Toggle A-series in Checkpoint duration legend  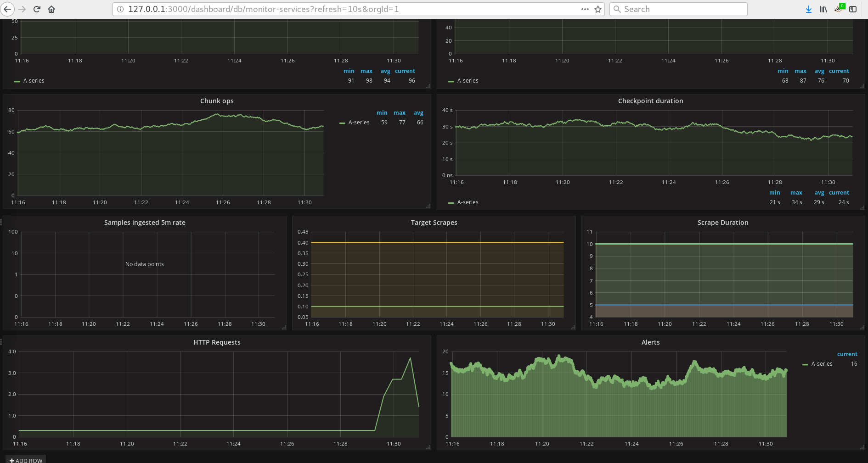[x=467, y=202]
